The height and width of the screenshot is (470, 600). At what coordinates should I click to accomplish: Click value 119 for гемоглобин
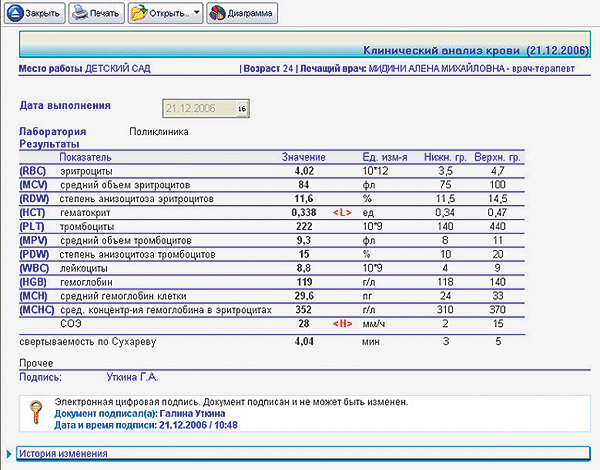pos(304,282)
